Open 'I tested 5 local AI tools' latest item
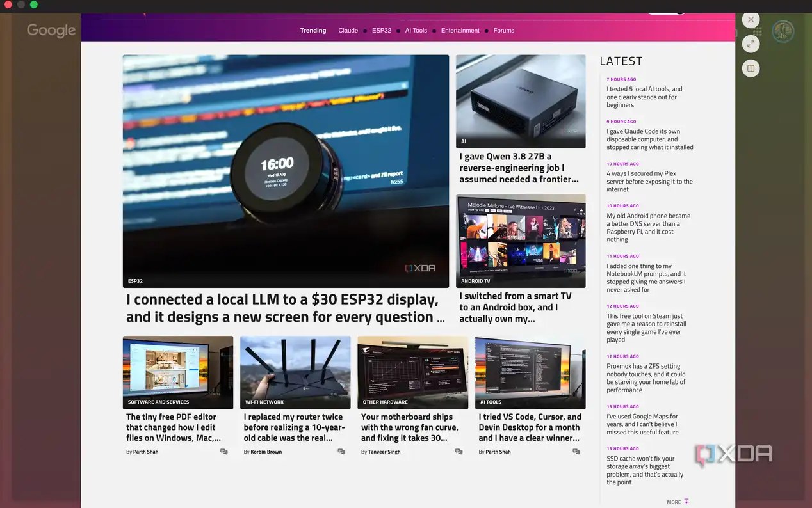Image resolution: width=812 pixels, height=508 pixels. click(645, 97)
